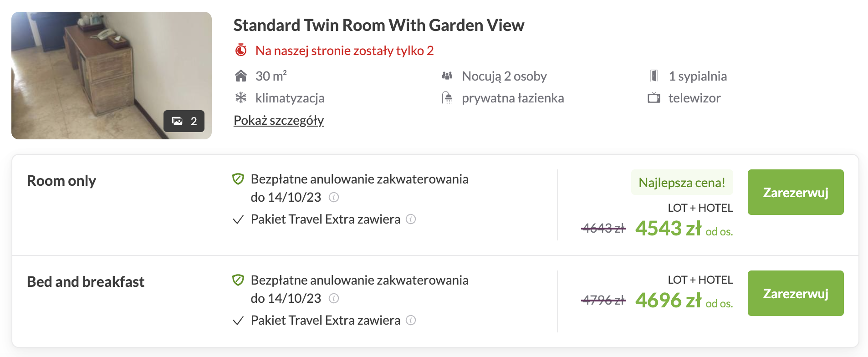Viewport: 868px width, 357px height.
Task: Click the red alarm clock urgency icon
Action: click(x=241, y=50)
